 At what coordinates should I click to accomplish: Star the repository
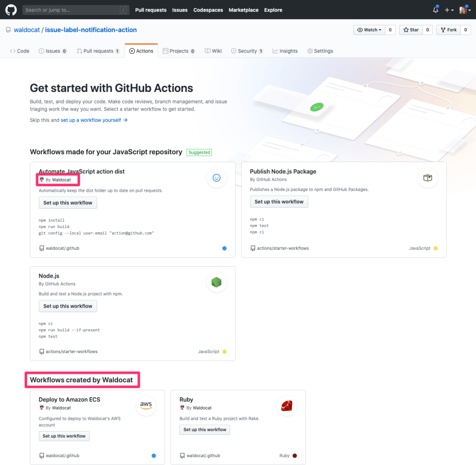(411, 29)
